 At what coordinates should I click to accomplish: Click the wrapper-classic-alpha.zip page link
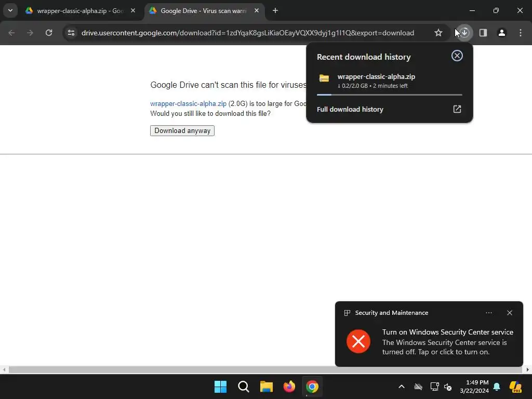pyautogui.click(x=188, y=104)
